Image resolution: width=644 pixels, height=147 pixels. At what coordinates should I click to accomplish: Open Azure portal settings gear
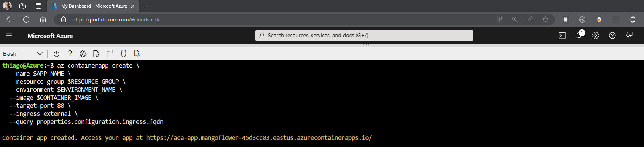coord(596,36)
